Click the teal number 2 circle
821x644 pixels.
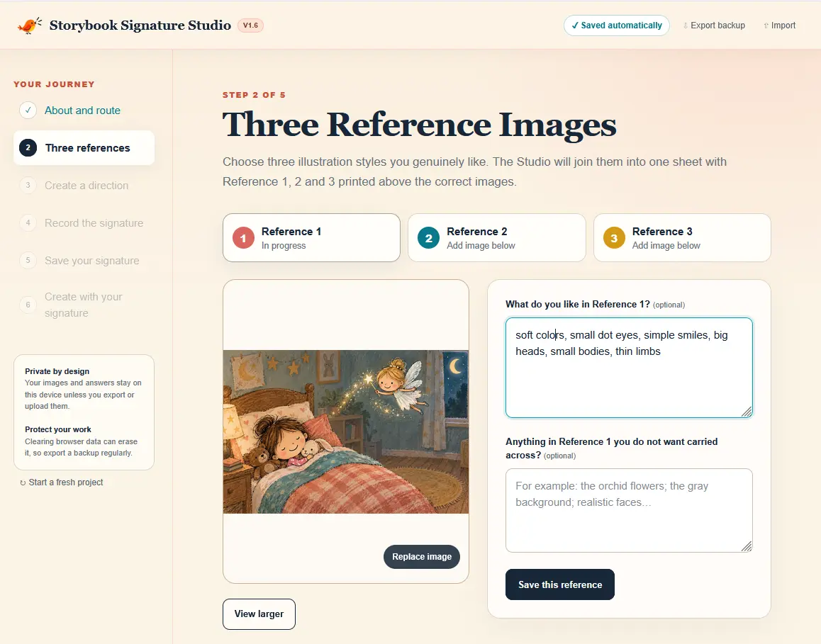click(x=428, y=238)
